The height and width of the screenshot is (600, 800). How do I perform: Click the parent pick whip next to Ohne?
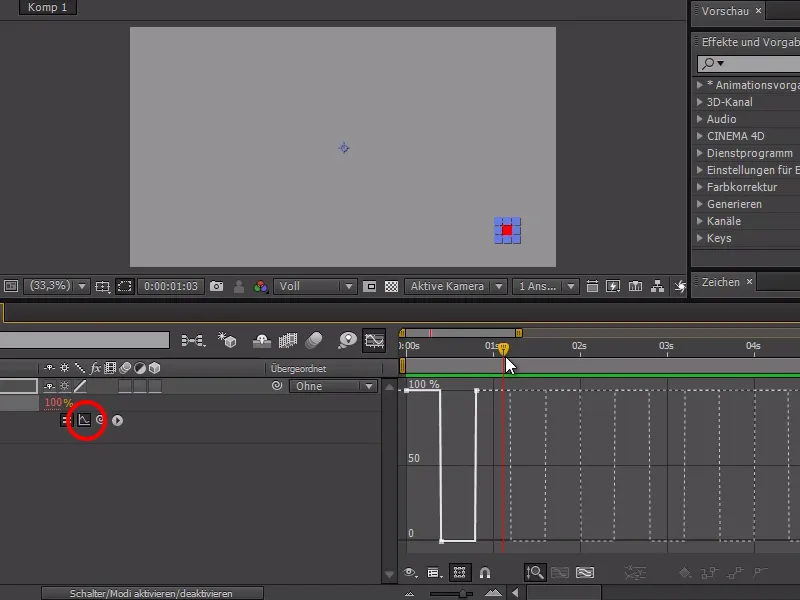[x=277, y=386]
